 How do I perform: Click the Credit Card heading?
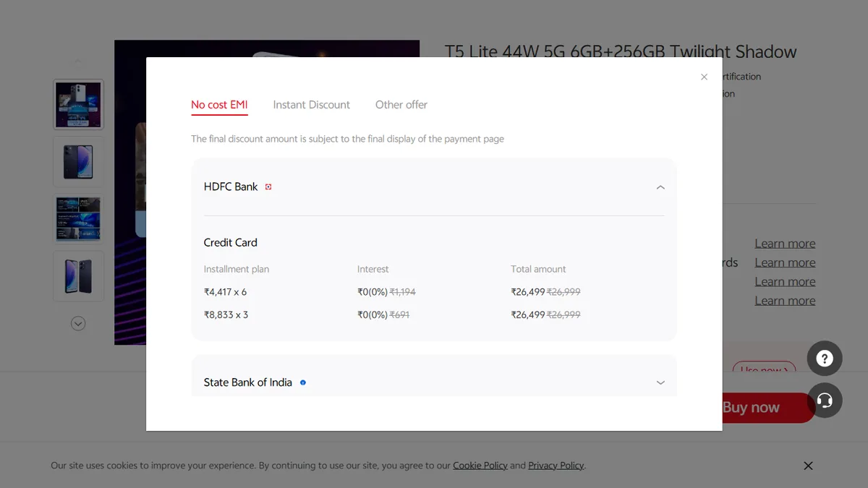coord(230,243)
